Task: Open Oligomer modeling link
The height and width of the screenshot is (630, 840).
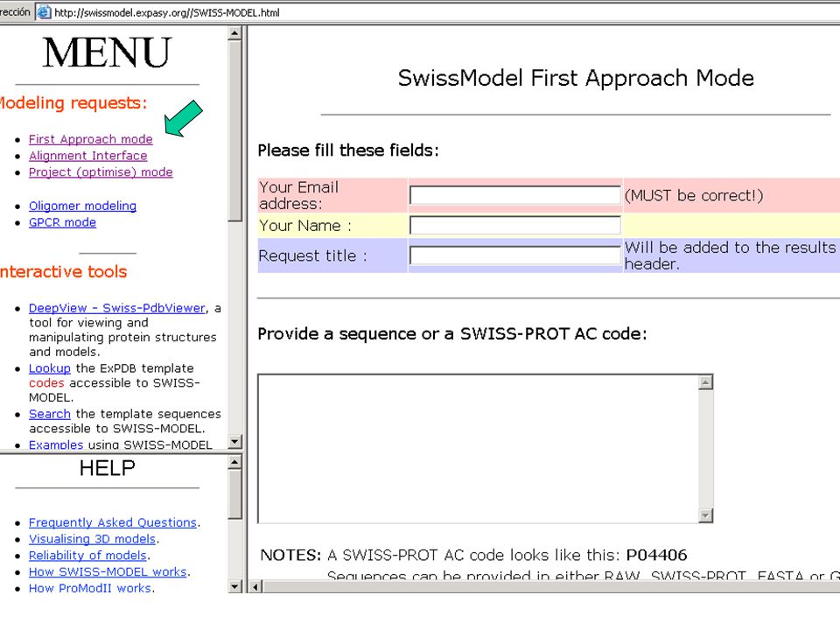Action: coord(82,206)
